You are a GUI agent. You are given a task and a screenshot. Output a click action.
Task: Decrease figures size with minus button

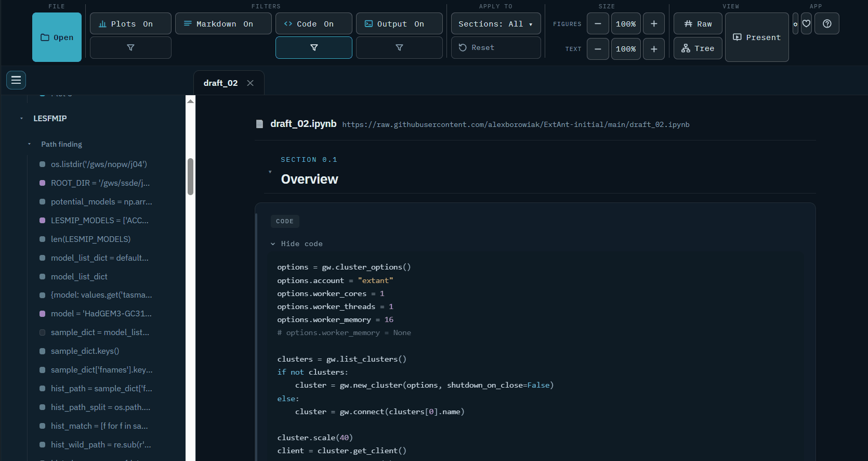598,24
